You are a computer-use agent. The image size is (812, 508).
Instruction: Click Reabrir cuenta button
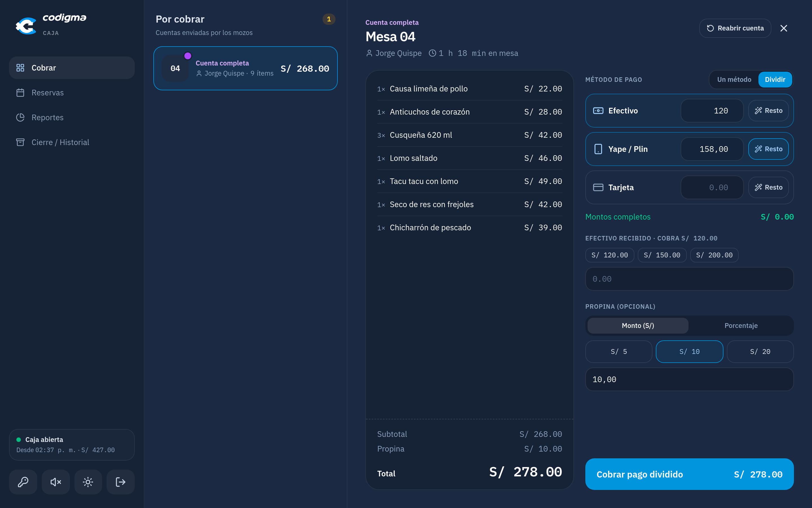coord(735,28)
